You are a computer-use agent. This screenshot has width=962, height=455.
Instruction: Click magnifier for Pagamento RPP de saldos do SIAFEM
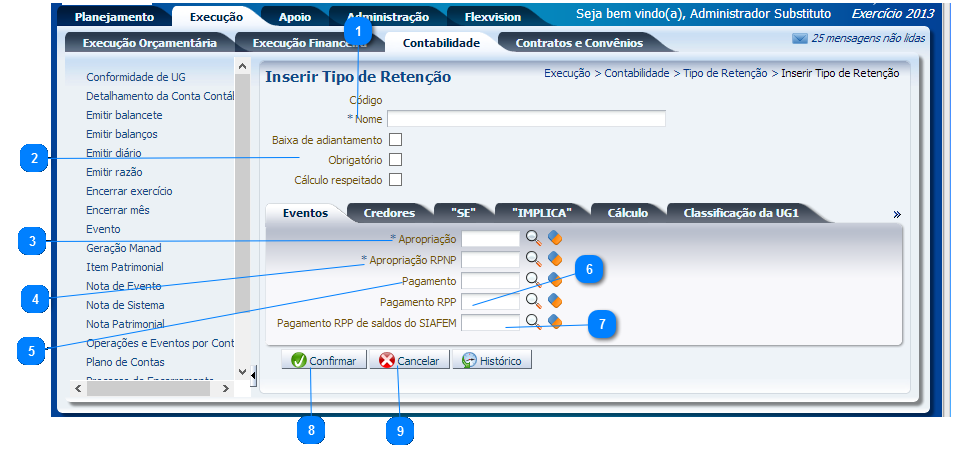(x=534, y=321)
